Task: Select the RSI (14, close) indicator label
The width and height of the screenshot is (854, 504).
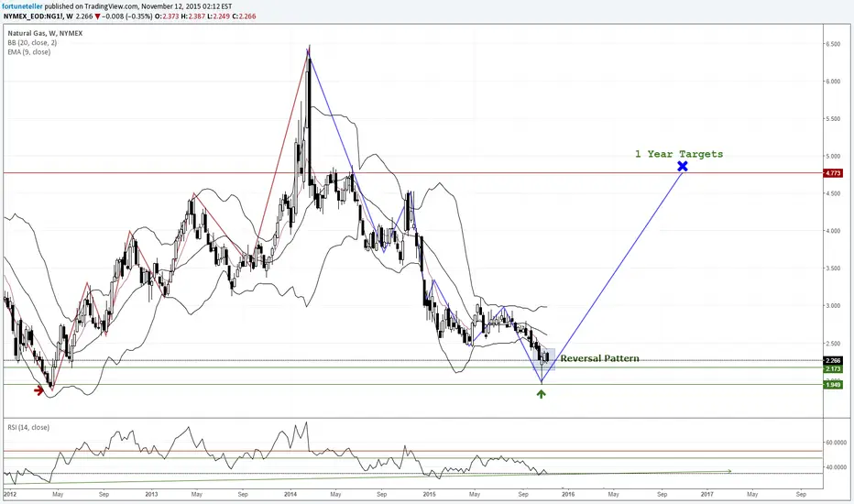Action: coord(28,427)
